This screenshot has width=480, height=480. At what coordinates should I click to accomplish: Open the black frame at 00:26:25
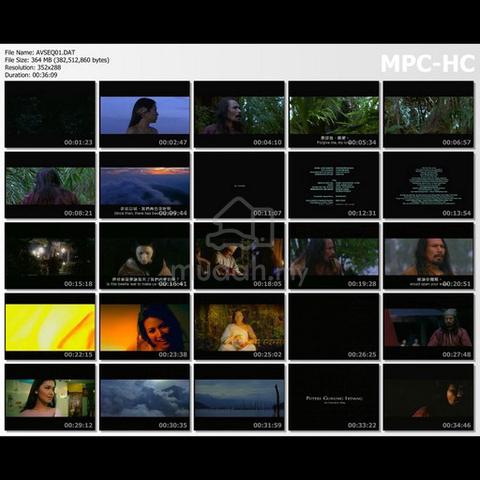point(334,326)
